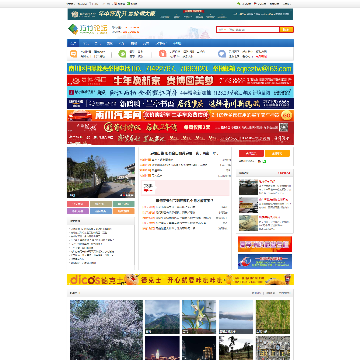This screenshot has height=360, width=360.
Task: Open the lake landscape photo
Action: point(236,317)
